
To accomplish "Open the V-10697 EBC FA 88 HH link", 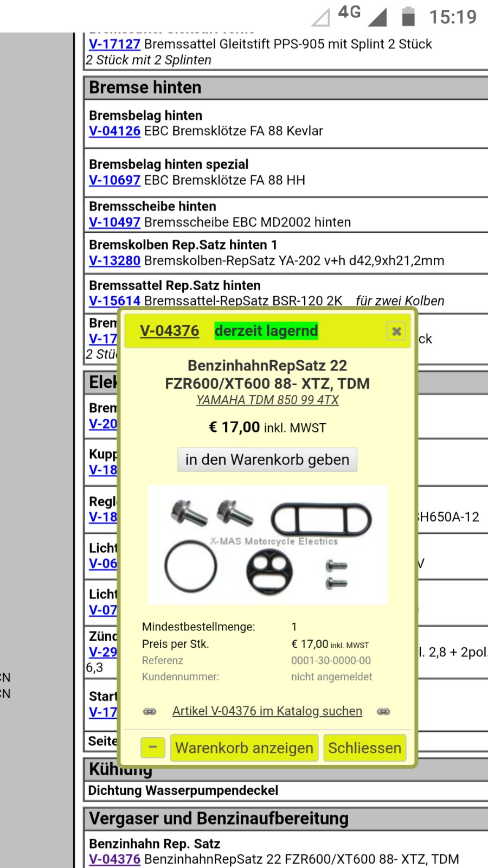I will pos(114,180).
